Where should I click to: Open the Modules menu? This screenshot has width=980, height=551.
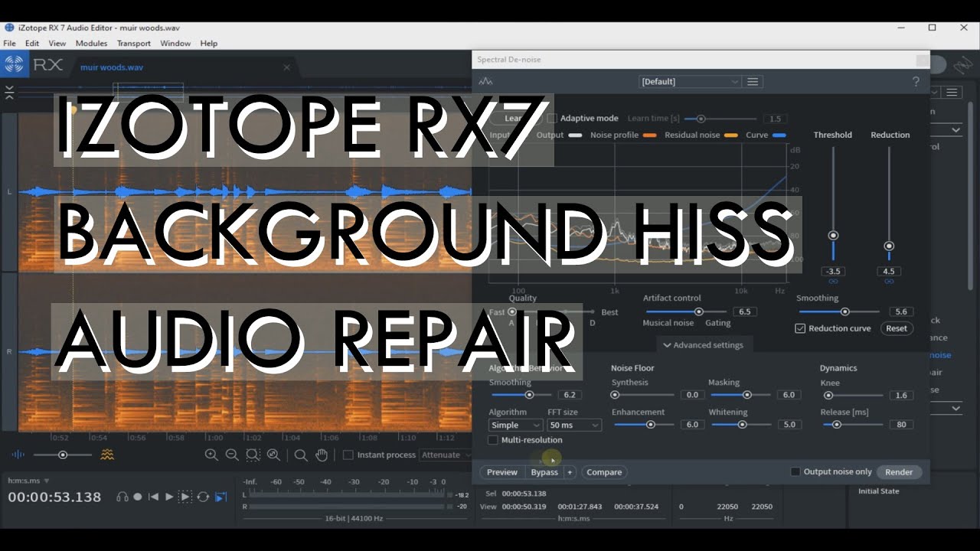click(92, 44)
